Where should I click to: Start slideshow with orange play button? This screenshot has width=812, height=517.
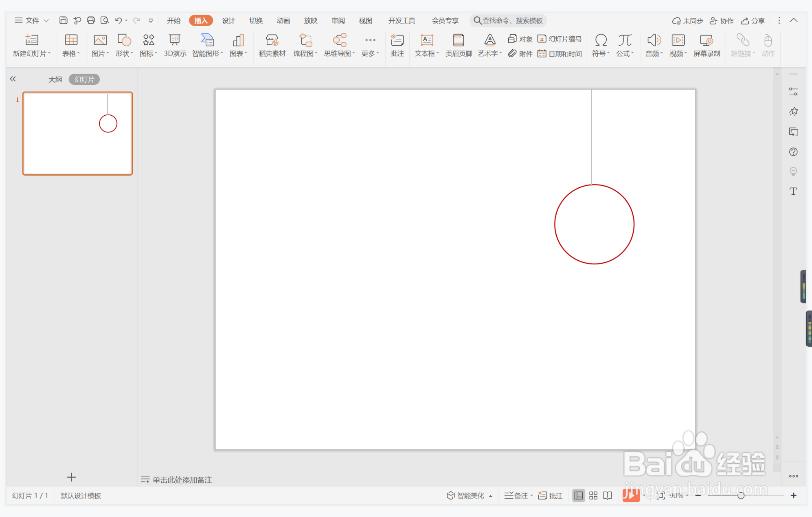click(x=630, y=495)
